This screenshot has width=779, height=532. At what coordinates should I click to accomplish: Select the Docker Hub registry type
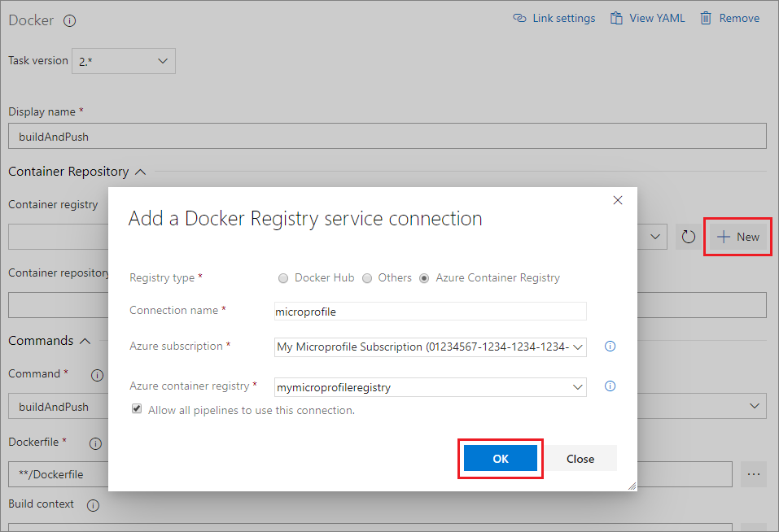click(283, 277)
